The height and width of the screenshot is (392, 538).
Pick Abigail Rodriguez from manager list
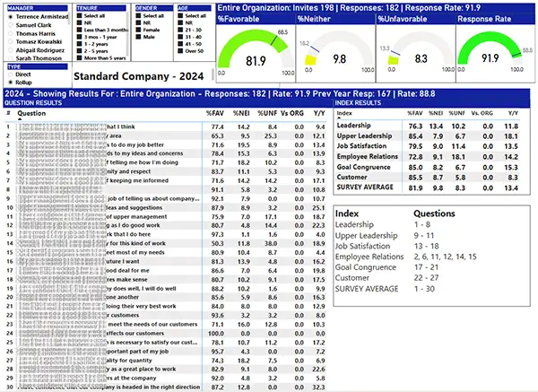point(12,51)
